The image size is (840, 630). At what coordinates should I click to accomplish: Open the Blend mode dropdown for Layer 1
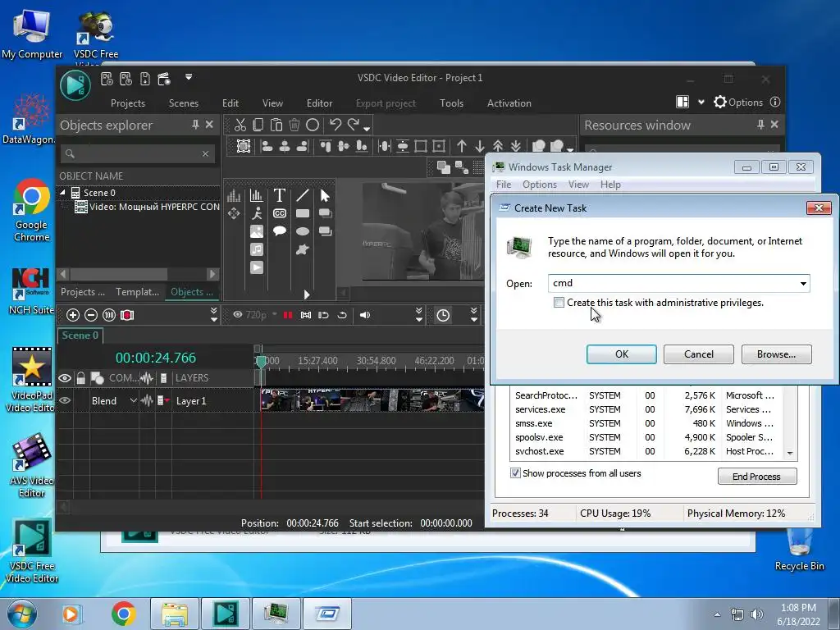[x=133, y=400]
